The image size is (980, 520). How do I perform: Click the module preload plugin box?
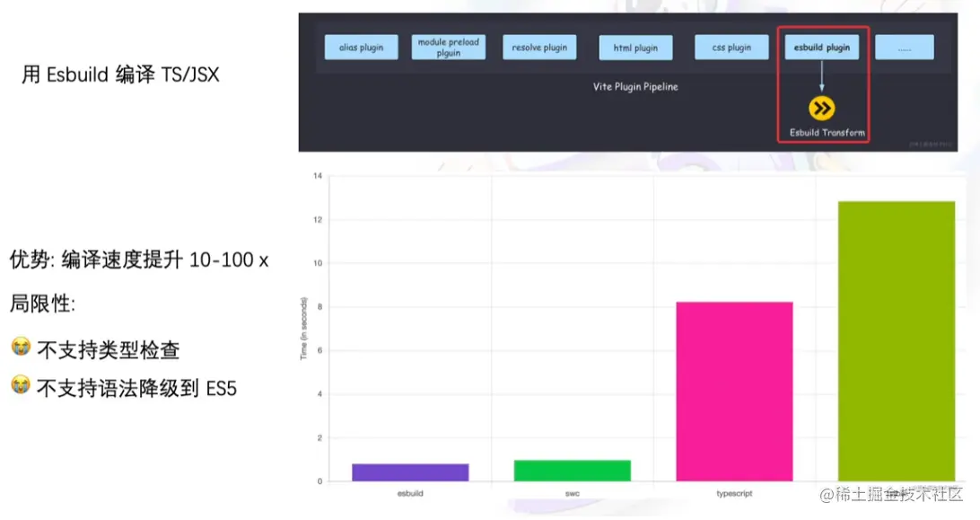448,48
